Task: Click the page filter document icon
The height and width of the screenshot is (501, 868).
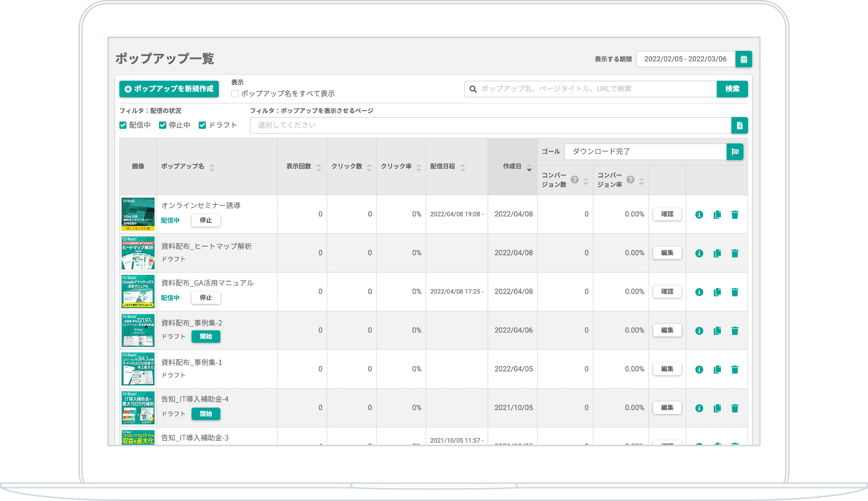Action: coord(739,125)
